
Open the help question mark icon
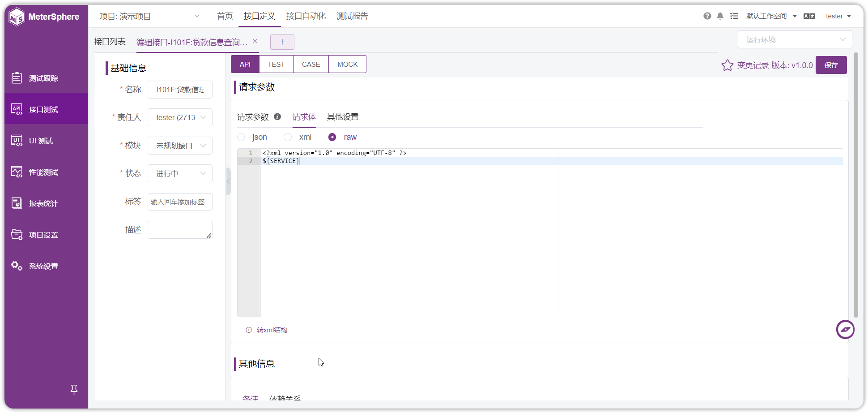point(707,16)
